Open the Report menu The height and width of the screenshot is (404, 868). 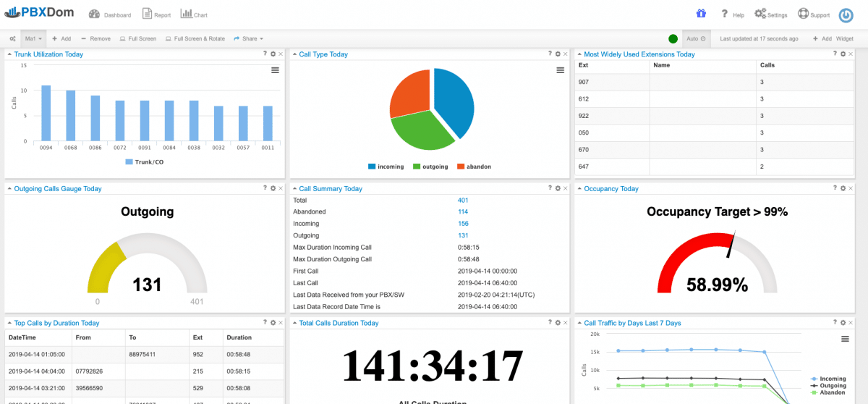[156, 14]
